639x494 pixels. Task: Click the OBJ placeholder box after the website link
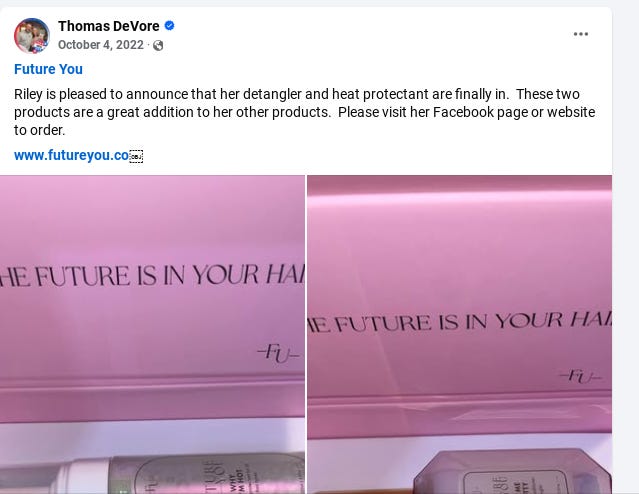(x=136, y=156)
